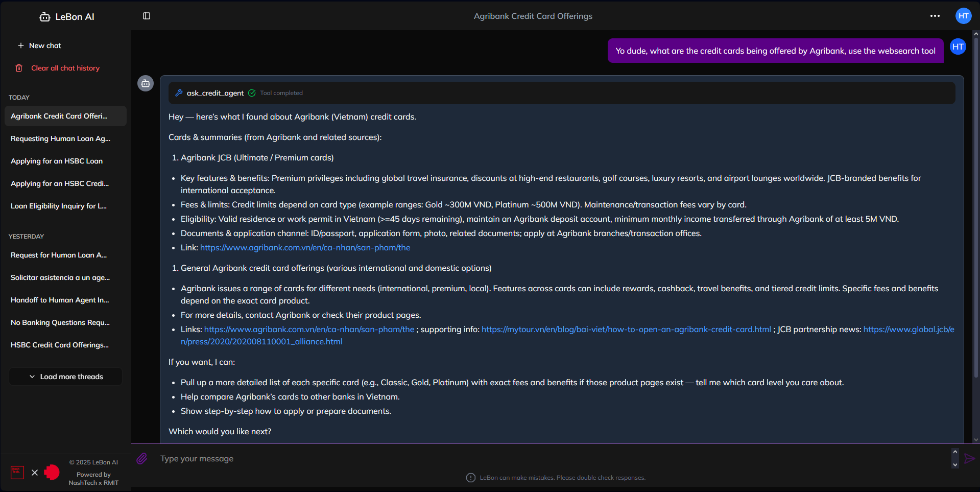Click the chat vertical scrollbar

tap(976, 204)
